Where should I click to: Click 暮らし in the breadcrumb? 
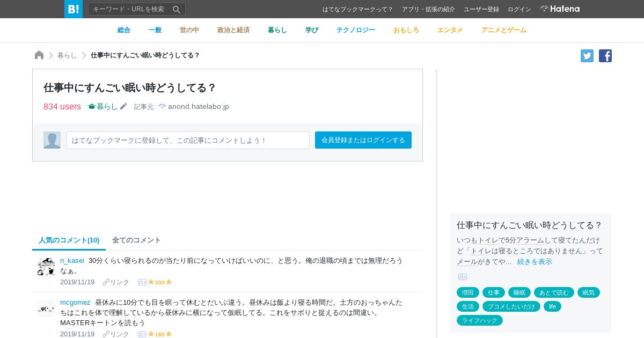click(x=67, y=55)
